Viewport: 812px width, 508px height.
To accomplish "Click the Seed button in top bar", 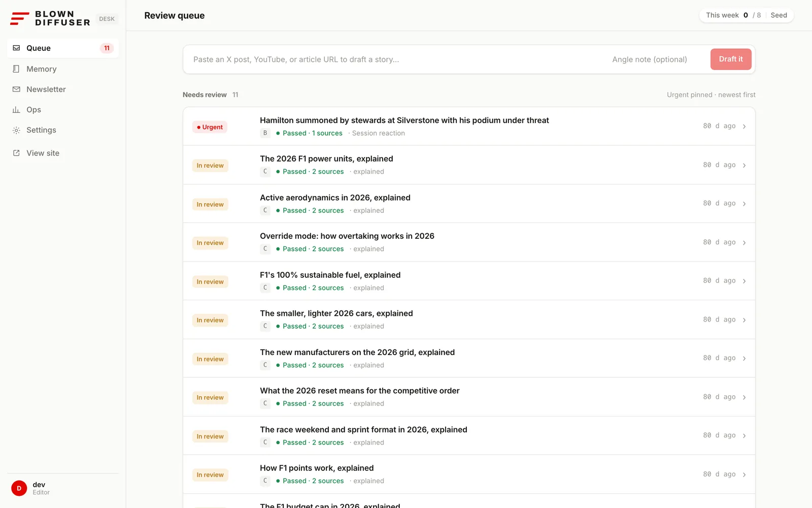I will pos(779,15).
